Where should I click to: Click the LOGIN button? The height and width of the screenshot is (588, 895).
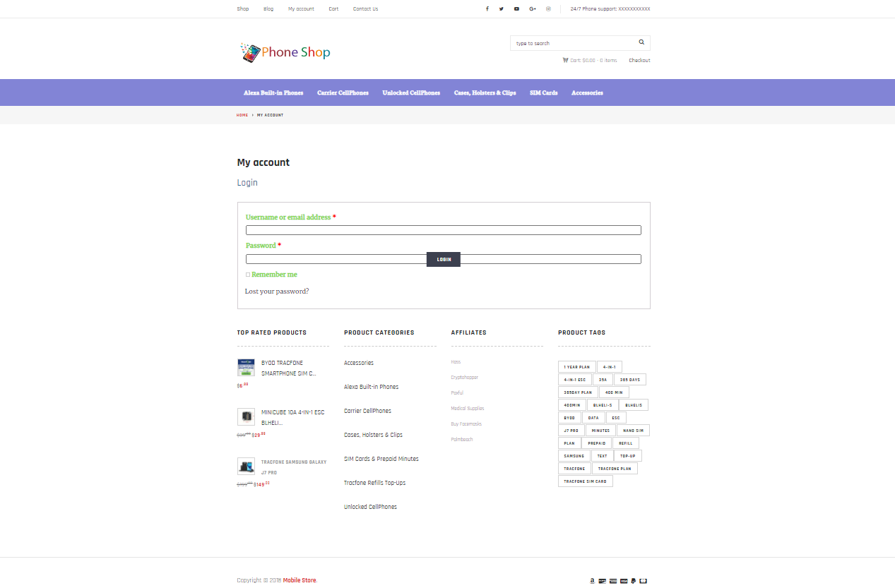444,259
